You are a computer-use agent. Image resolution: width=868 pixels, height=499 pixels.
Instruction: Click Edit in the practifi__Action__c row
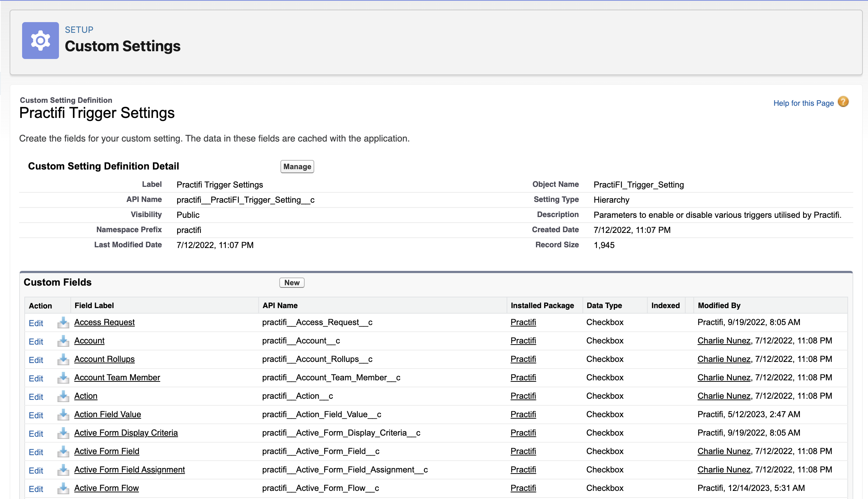click(x=36, y=397)
